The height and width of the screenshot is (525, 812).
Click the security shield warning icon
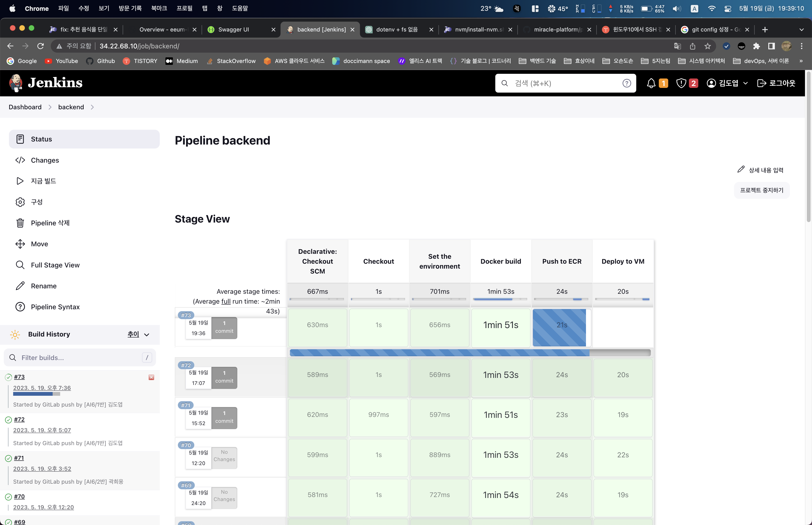pyautogui.click(x=681, y=83)
